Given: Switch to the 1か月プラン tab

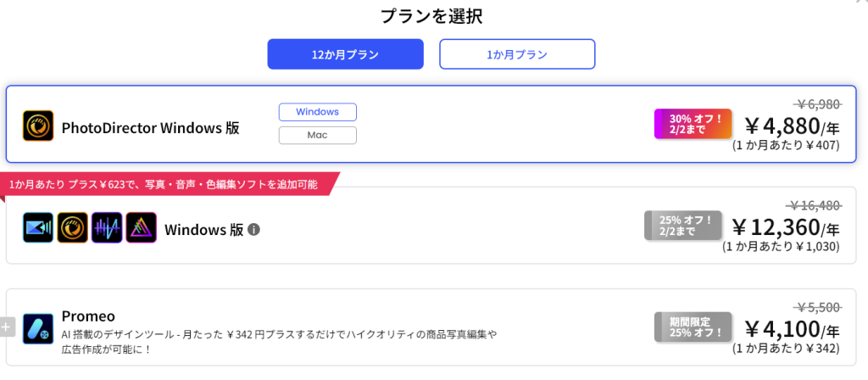Looking at the screenshot, I should tap(516, 54).
